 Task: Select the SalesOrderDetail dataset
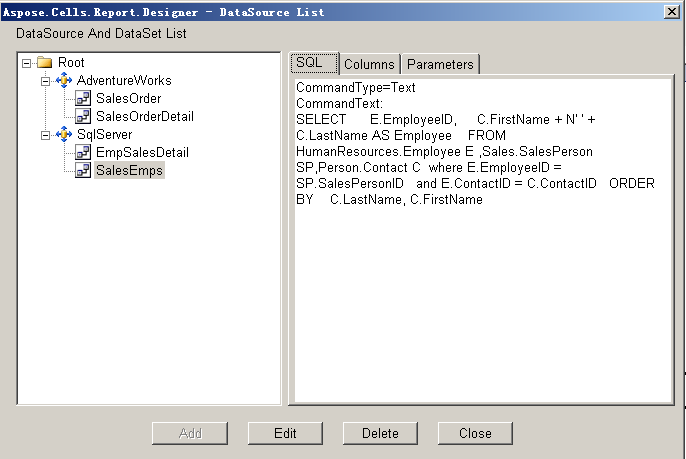point(145,116)
